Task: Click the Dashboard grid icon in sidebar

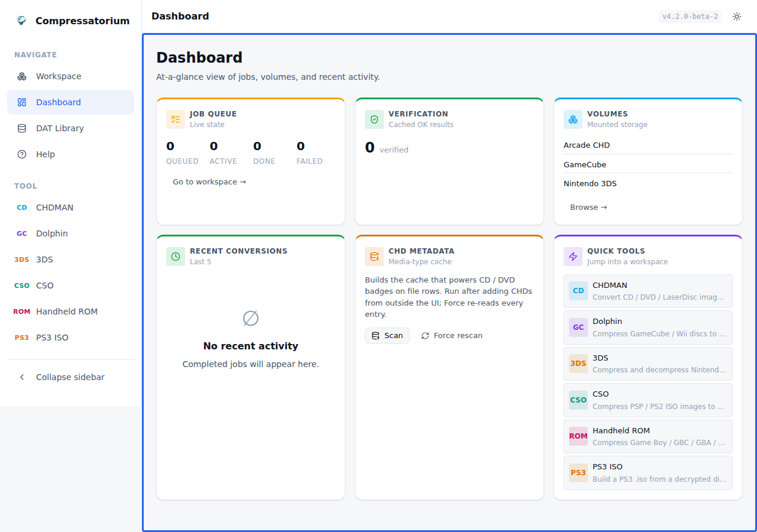Action: point(22,102)
